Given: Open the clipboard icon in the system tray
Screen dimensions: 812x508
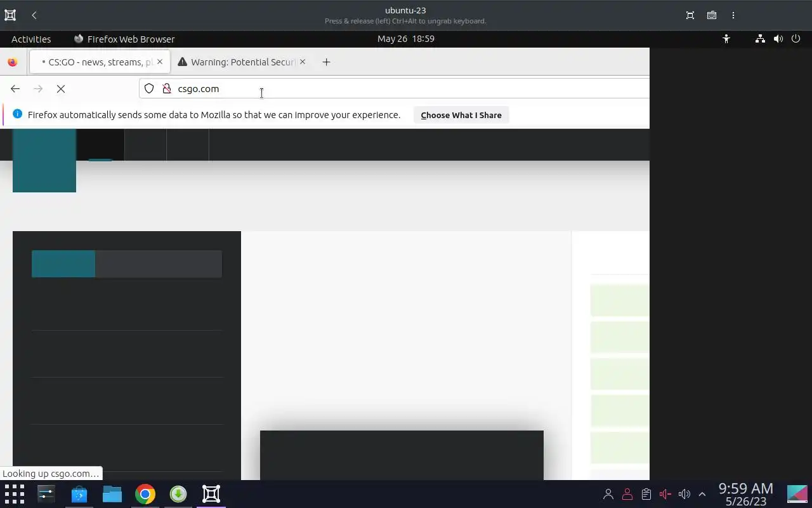Looking at the screenshot, I should click(646, 494).
